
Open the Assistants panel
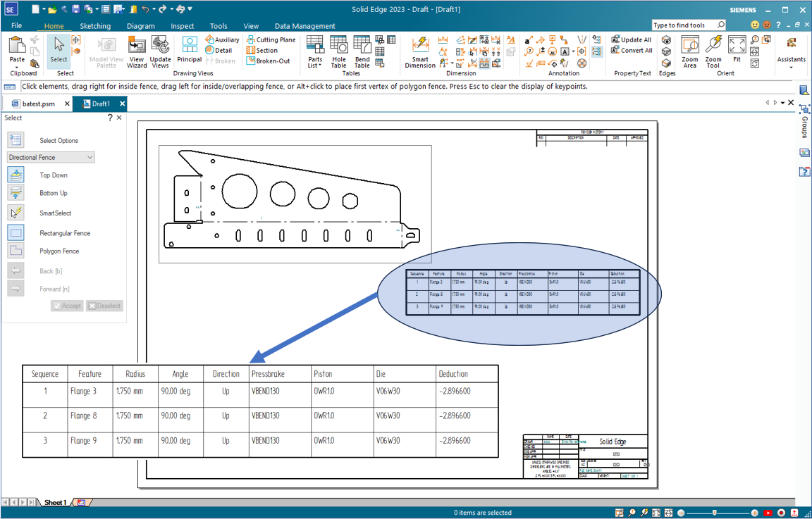pyautogui.click(x=790, y=48)
